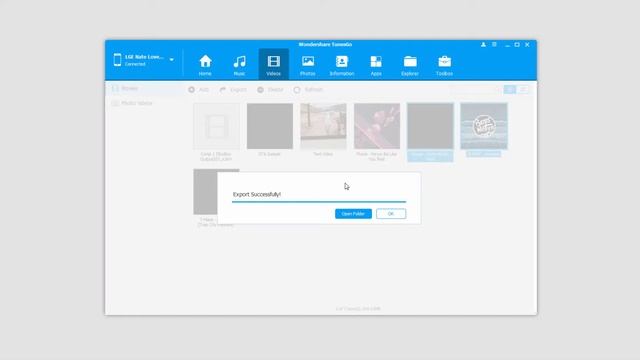Image resolution: width=640 pixels, height=360 pixels.
Task: Select the Test Video thumbnail
Action: [x=323, y=126]
